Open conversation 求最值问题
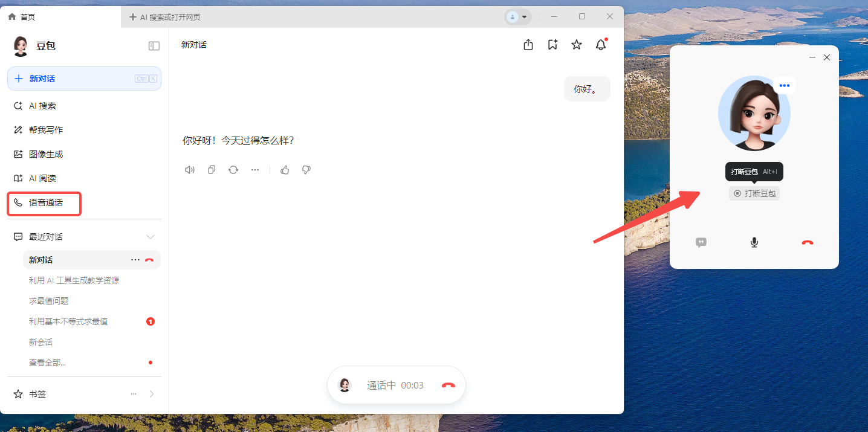 coord(48,301)
